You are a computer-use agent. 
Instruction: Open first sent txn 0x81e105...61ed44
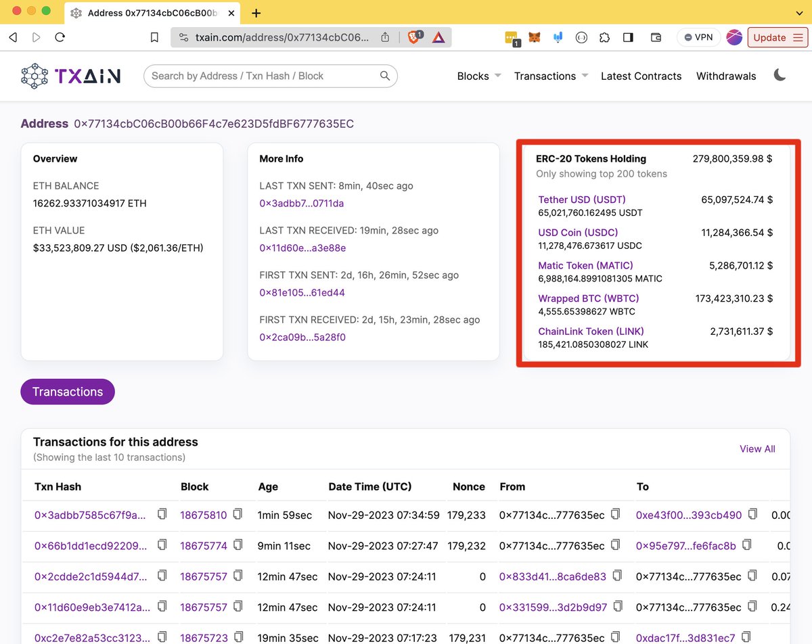[x=302, y=293]
